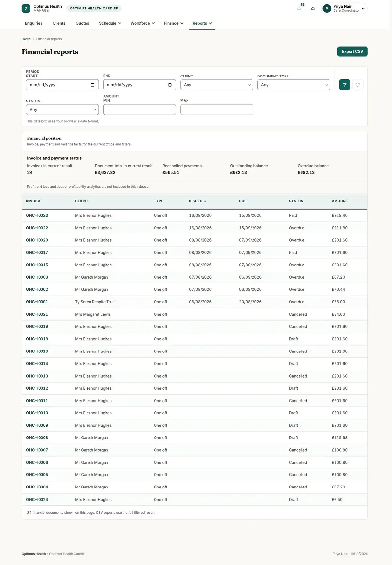Sort by the Client column header
Screen dimensions: 392x565
pyautogui.click(x=82, y=201)
